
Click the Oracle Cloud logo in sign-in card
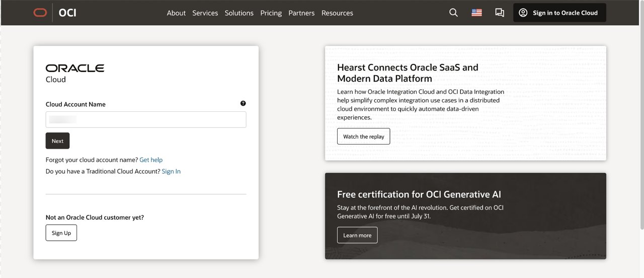pyautogui.click(x=75, y=73)
